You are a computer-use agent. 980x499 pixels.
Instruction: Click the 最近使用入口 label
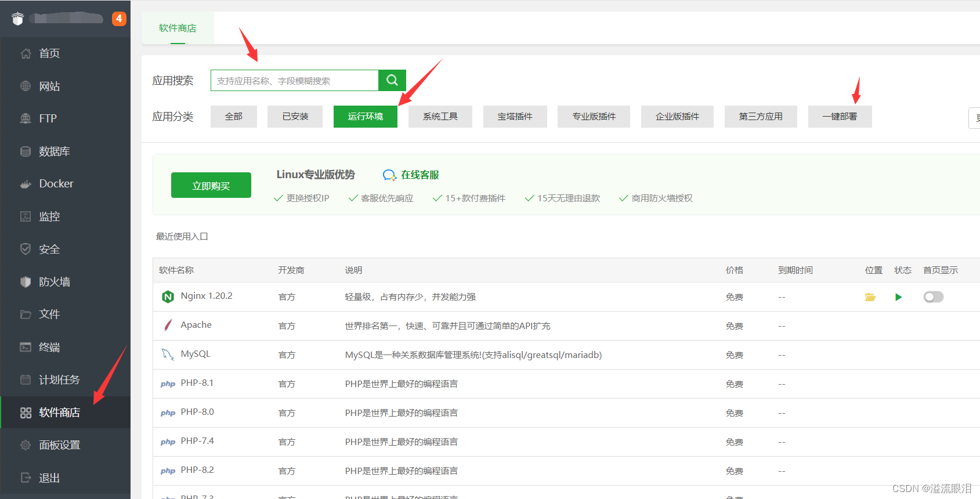(182, 237)
